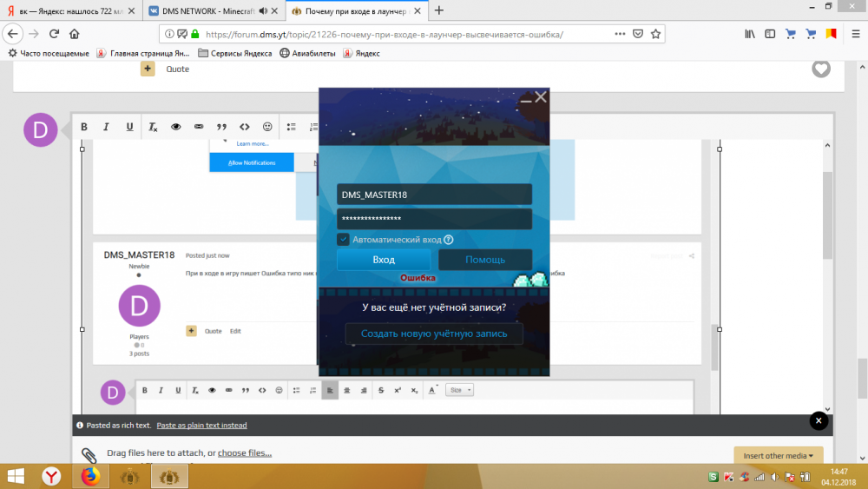Open the page actions three-dots menu

pos(620,34)
